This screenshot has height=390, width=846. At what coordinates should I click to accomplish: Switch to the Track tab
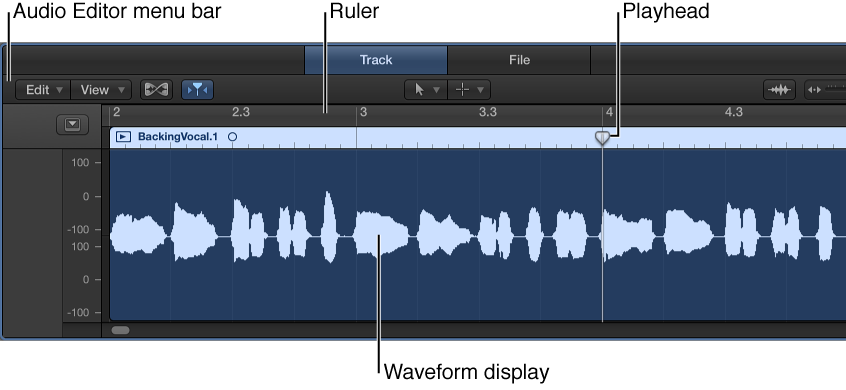[x=376, y=60]
